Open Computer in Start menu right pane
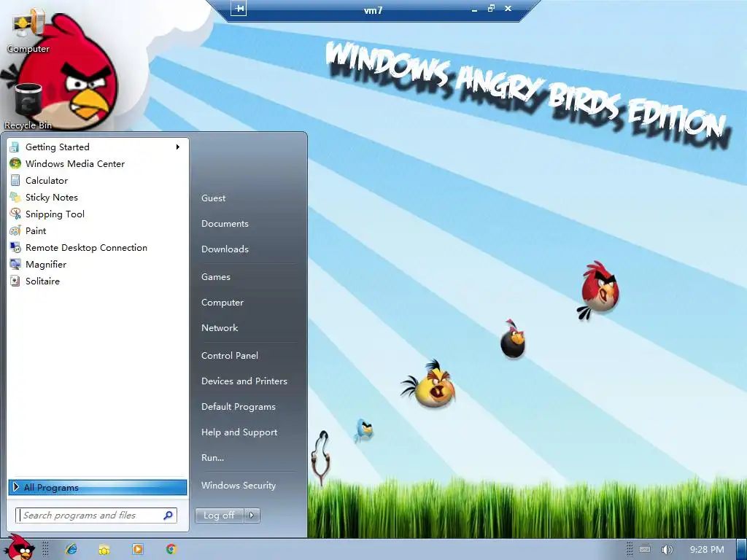The width and height of the screenshot is (747, 560). click(222, 303)
